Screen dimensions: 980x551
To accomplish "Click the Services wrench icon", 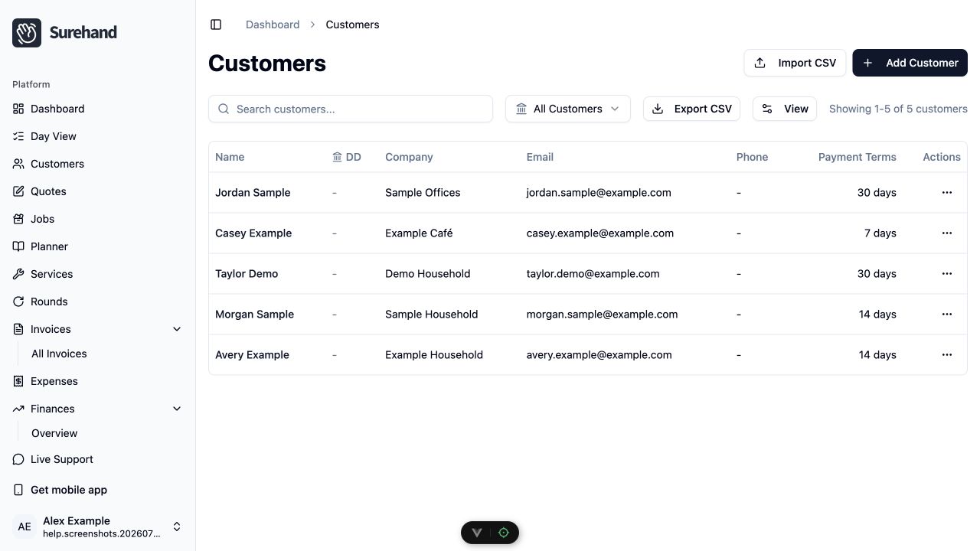I will pyautogui.click(x=18, y=274).
